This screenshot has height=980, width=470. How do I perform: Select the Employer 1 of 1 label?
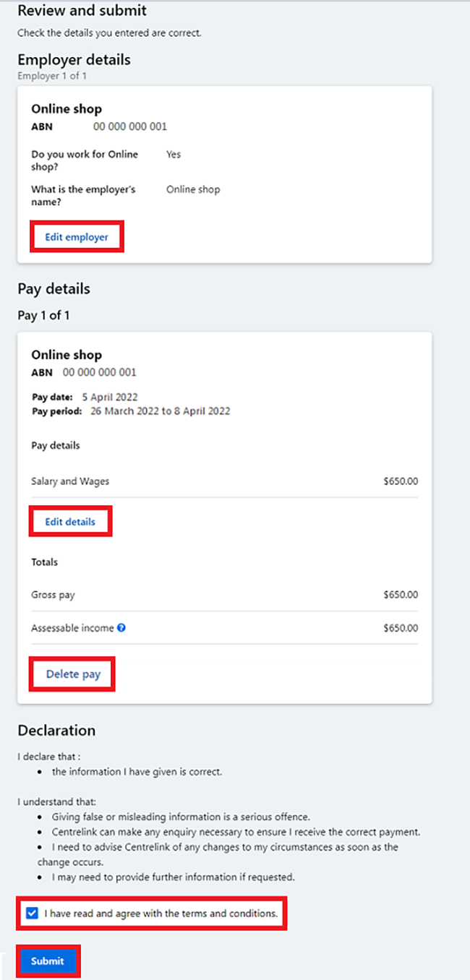pos(50,76)
